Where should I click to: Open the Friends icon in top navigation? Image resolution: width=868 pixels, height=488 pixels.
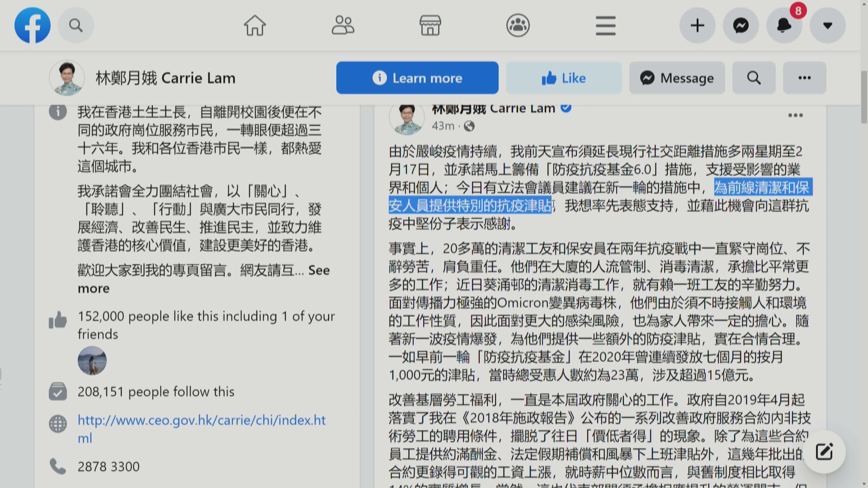pos(343,25)
